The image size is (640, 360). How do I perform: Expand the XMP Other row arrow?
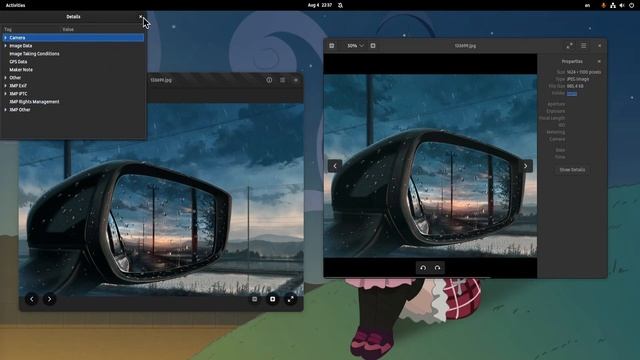coord(5,110)
